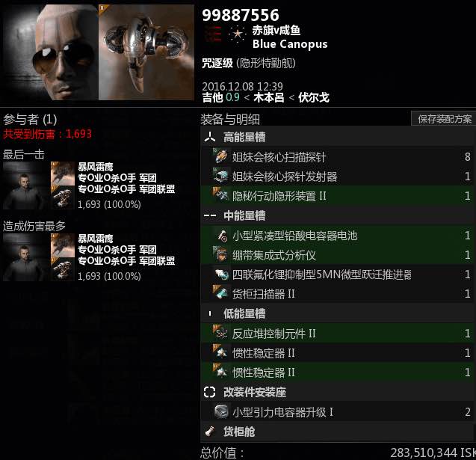476x460 pixels.
Task: Click the 5MN微型跃迁推进器 icon
Action: tap(221, 275)
